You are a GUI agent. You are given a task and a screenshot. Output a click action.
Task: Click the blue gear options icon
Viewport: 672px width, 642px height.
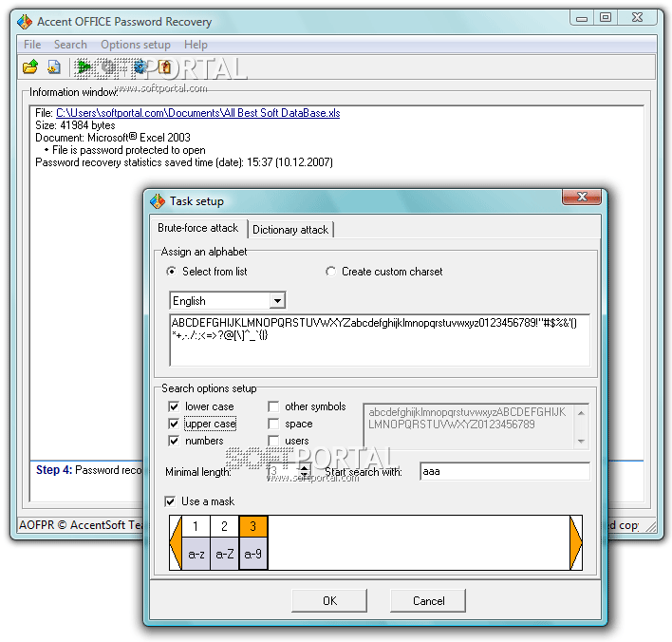pyautogui.click(x=140, y=66)
